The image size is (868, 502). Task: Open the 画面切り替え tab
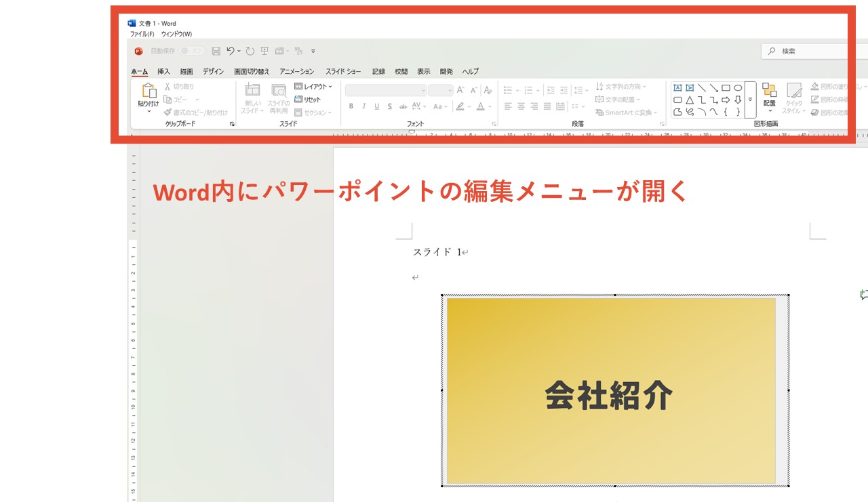click(x=252, y=71)
